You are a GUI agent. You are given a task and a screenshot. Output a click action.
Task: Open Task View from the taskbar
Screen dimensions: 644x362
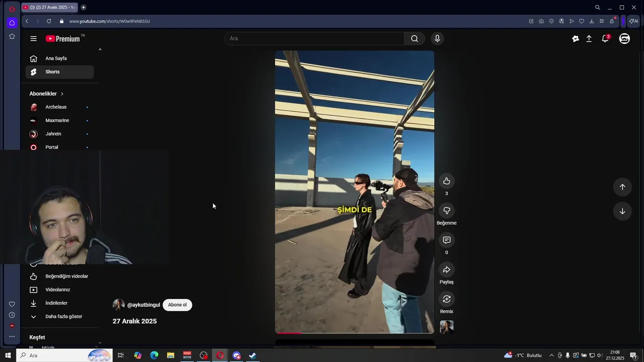point(121,355)
